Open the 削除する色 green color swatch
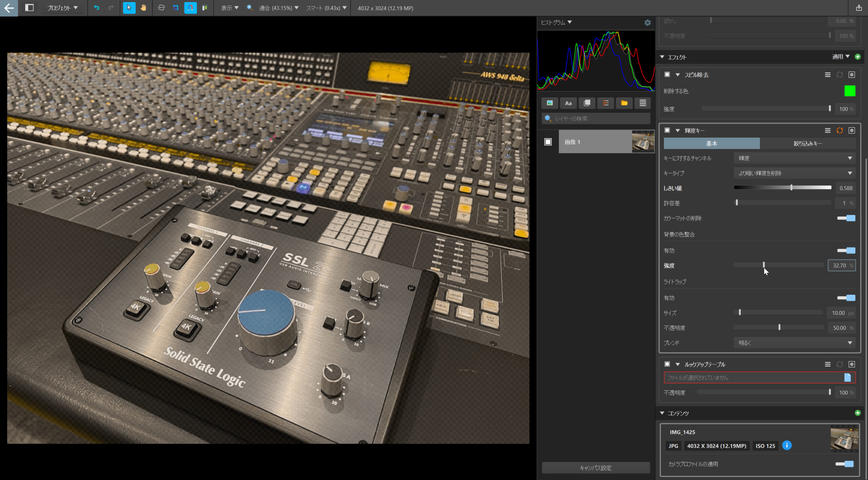The image size is (868, 480). pos(850,91)
